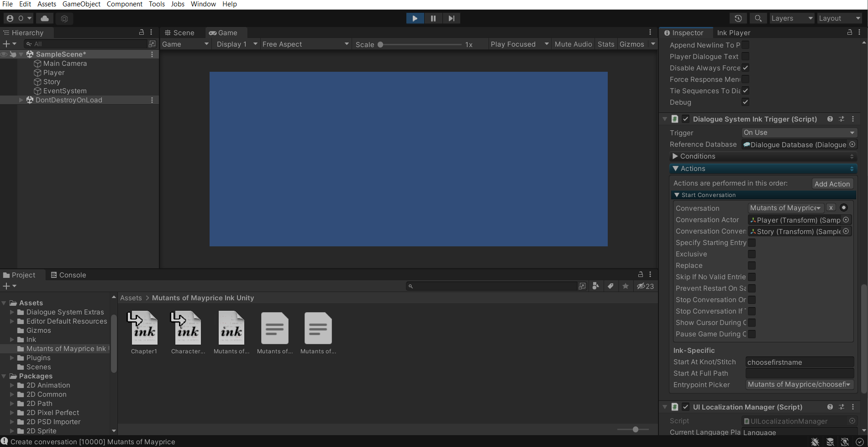Click the Pause button in toolbar
868x447 pixels.
[x=433, y=18]
